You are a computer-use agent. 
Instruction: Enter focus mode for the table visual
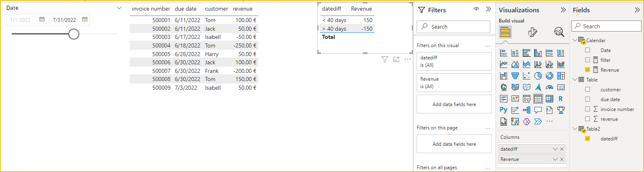click(x=396, y=59)
